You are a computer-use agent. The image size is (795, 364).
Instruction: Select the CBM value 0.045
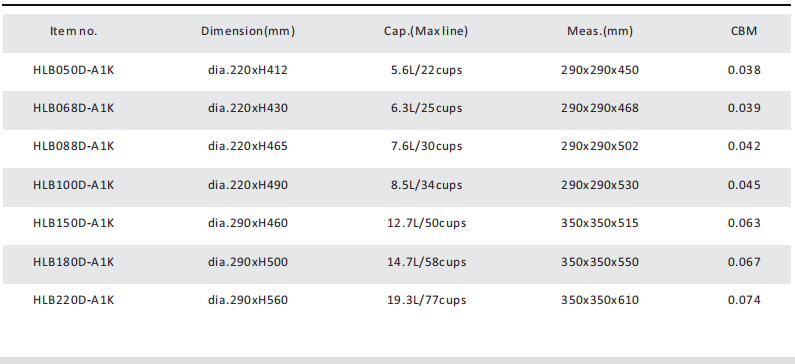tap(744, 185)
